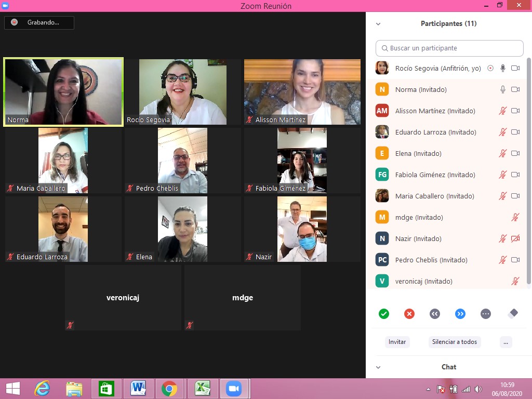The image size is (532, 399).
Task: Click the volume speaker tray icon
Action: (x=478, y=389)
